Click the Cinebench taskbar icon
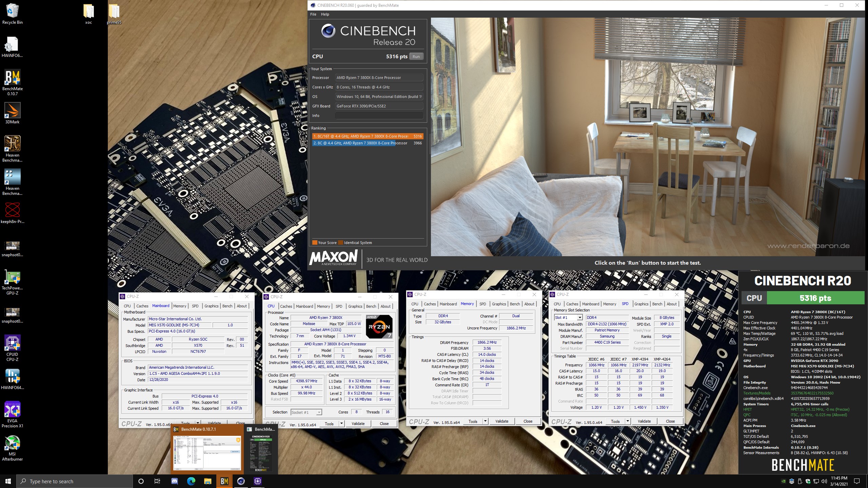 (241, 481)
